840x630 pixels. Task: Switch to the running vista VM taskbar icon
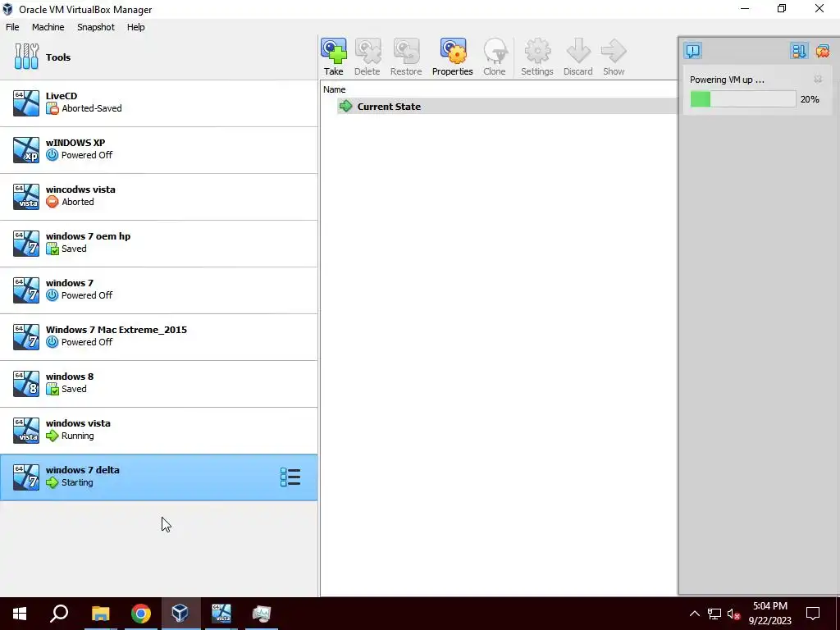[x=221, y=614]
